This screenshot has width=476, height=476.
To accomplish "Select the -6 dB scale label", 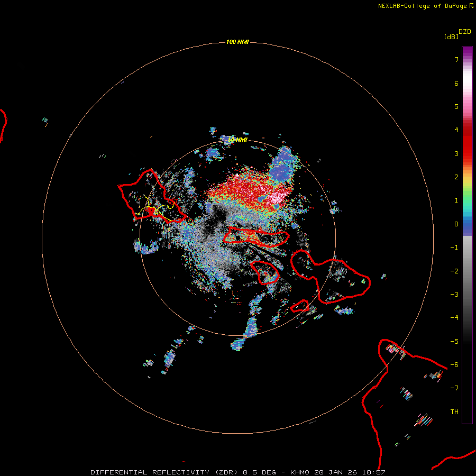I will tap(454, 365).
